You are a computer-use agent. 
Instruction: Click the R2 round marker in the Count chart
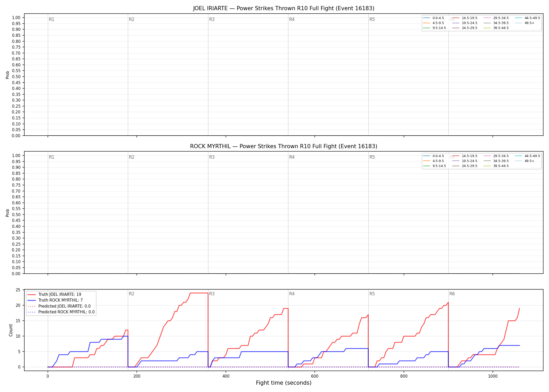[x=131, y=294]
